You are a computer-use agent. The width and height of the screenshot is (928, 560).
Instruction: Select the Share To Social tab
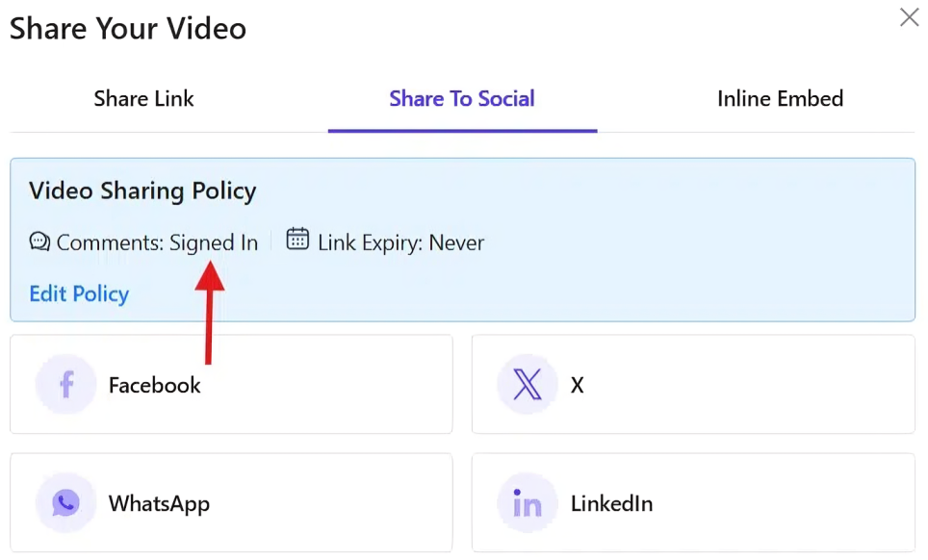pyautogui.click(x=462, y=99)
